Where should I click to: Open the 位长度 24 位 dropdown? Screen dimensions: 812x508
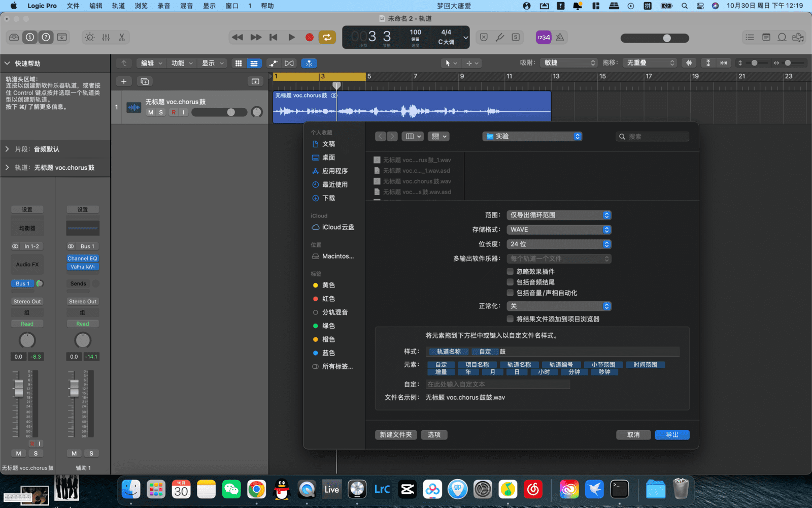pyautogui.click(x=559, y=244)
